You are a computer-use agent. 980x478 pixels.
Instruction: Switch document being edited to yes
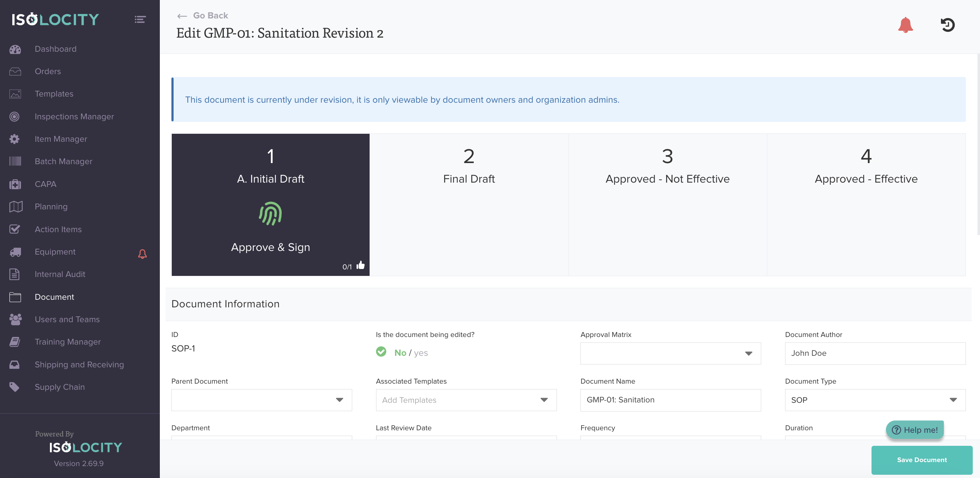point(421,353)
